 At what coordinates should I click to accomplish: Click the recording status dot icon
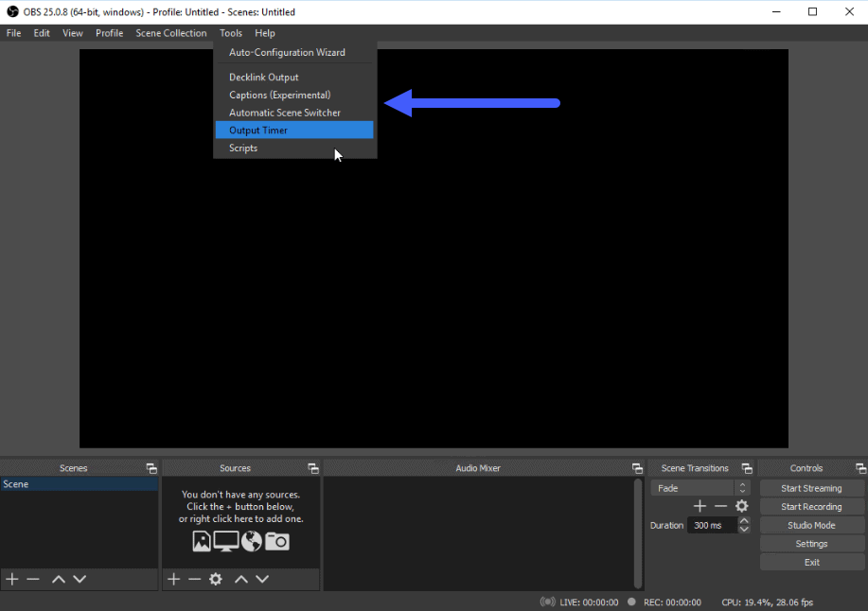[631, 602]
